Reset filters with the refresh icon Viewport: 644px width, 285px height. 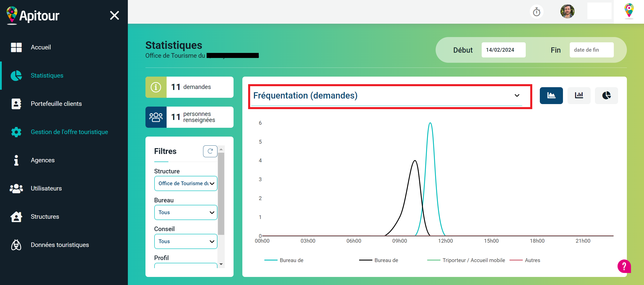click(x=210, y=151)
